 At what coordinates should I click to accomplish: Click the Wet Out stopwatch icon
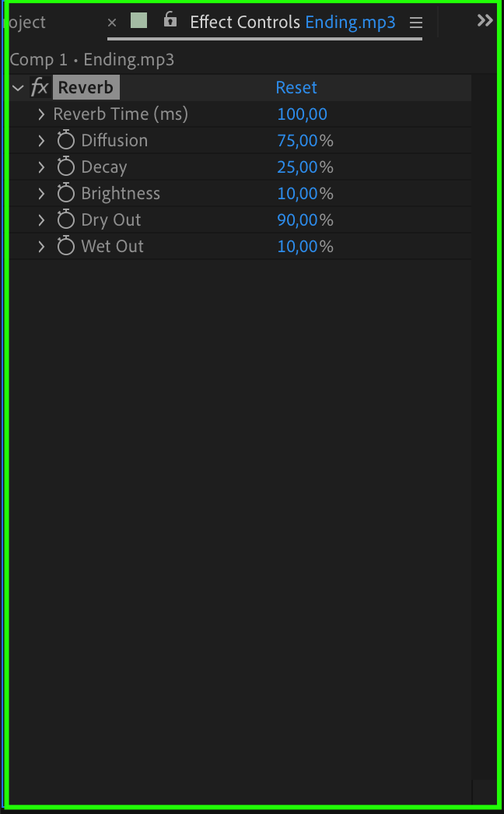[x=66, y=247]
